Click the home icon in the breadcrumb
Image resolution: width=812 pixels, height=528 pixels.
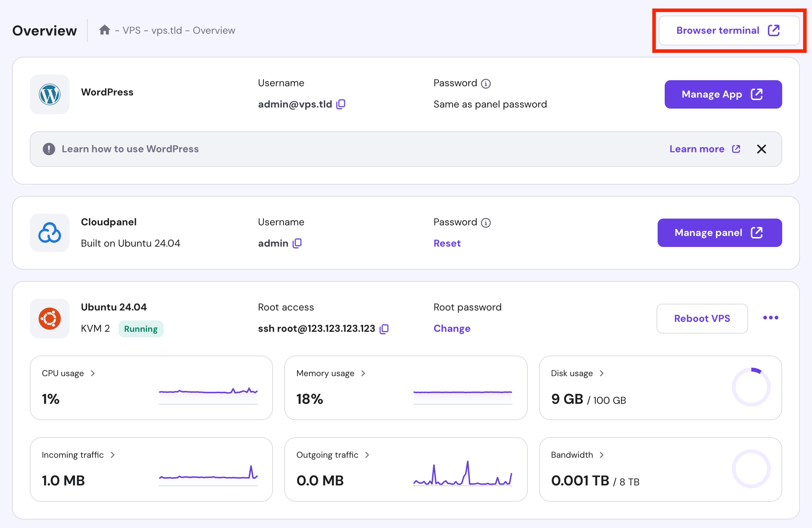pos(104,30)
